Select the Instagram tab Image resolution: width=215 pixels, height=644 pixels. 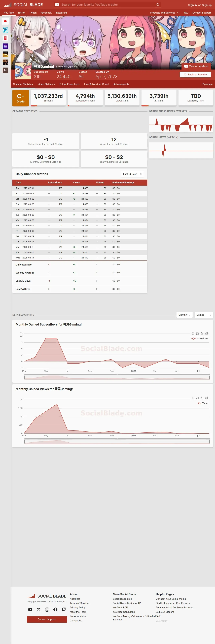point(61,13)
